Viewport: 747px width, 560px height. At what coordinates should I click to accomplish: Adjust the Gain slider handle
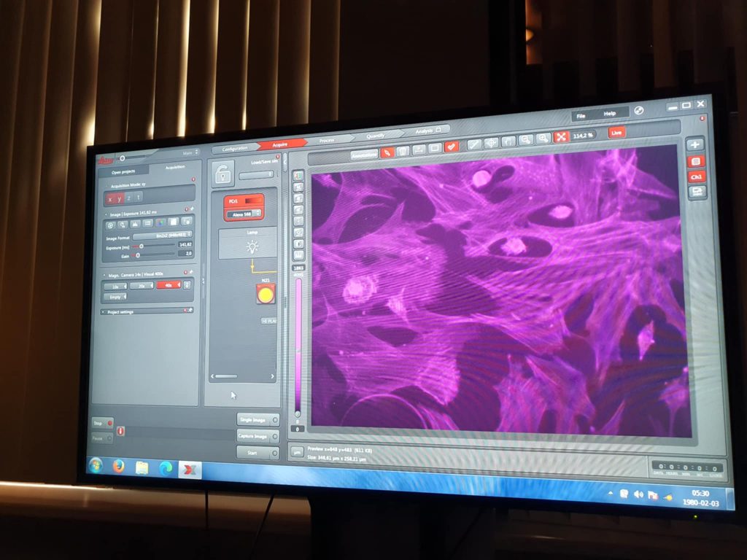(x=137, y=256)
